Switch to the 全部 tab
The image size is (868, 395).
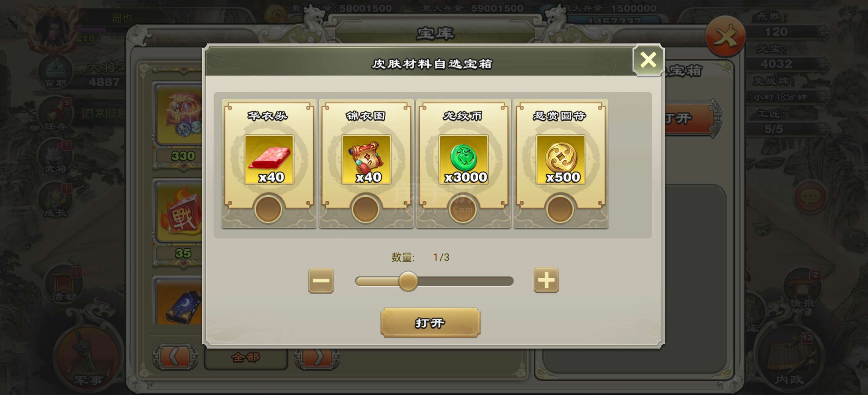(x=246, y=357)
